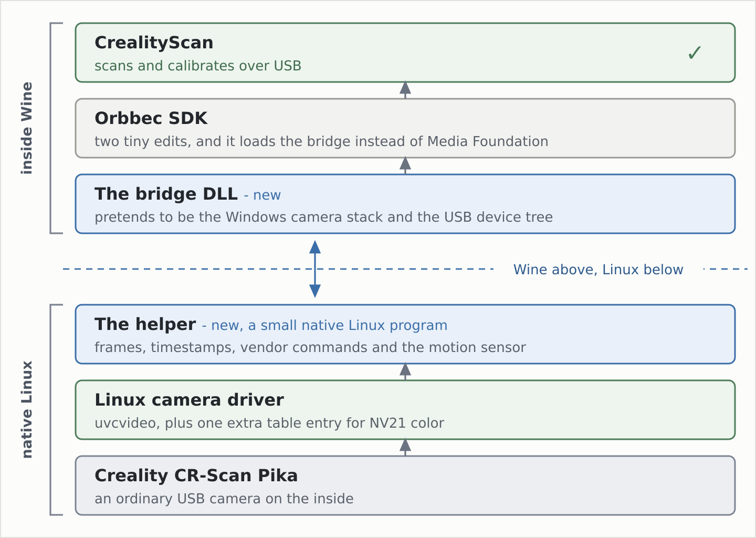
Task: Click the "frames, timestamps, vendor commands" description
Action: (310, 347)
